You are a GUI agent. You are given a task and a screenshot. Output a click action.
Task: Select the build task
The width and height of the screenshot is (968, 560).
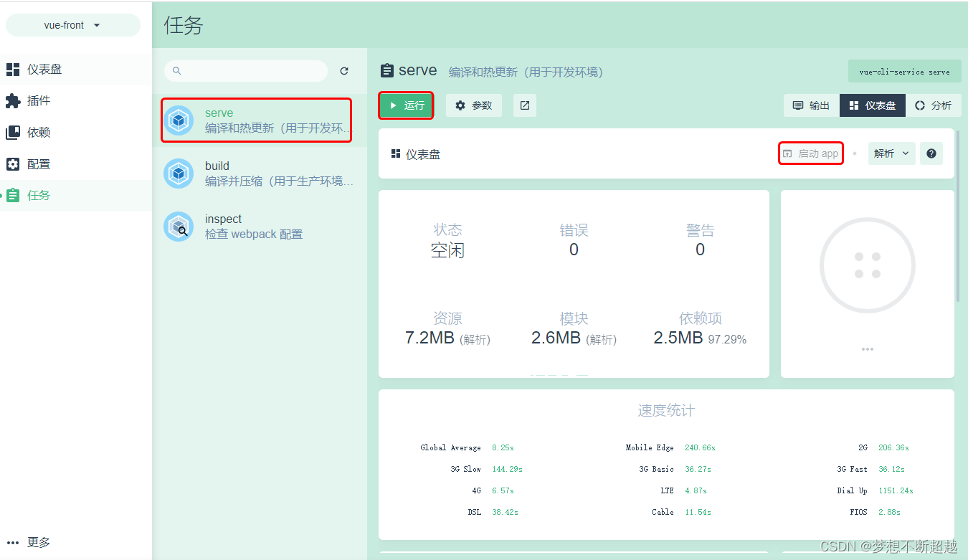pyautogui.click(x=260, y=174)
